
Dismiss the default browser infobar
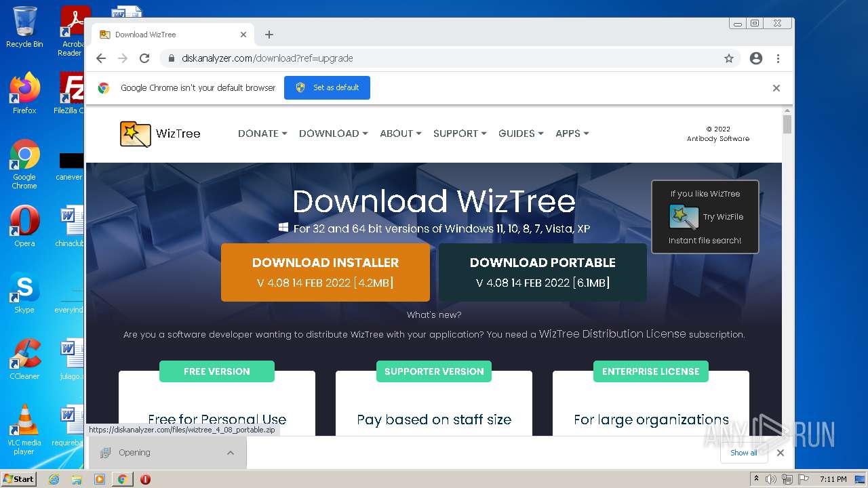(776, 88)
